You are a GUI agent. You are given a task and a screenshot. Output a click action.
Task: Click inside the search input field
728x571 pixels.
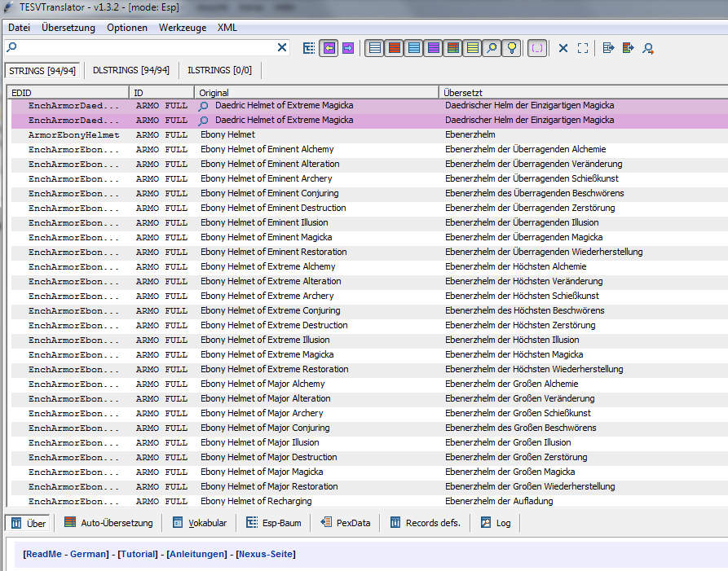[143, 48]
